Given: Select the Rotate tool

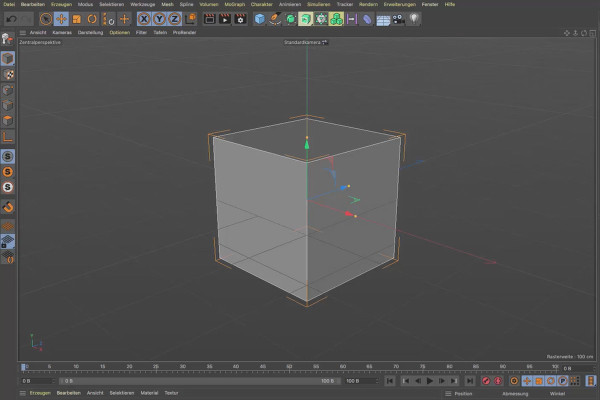Looking at the screenshot, I should pos(92,19).
